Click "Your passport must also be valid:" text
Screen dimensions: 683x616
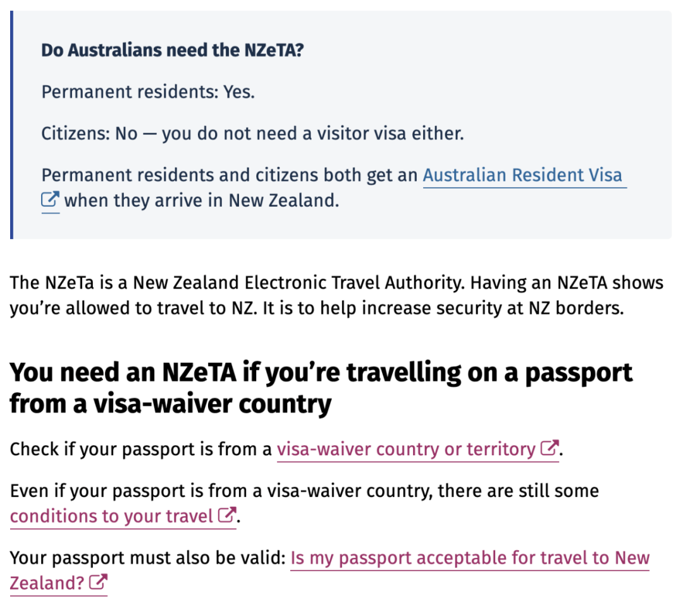(x=147, y=558)
